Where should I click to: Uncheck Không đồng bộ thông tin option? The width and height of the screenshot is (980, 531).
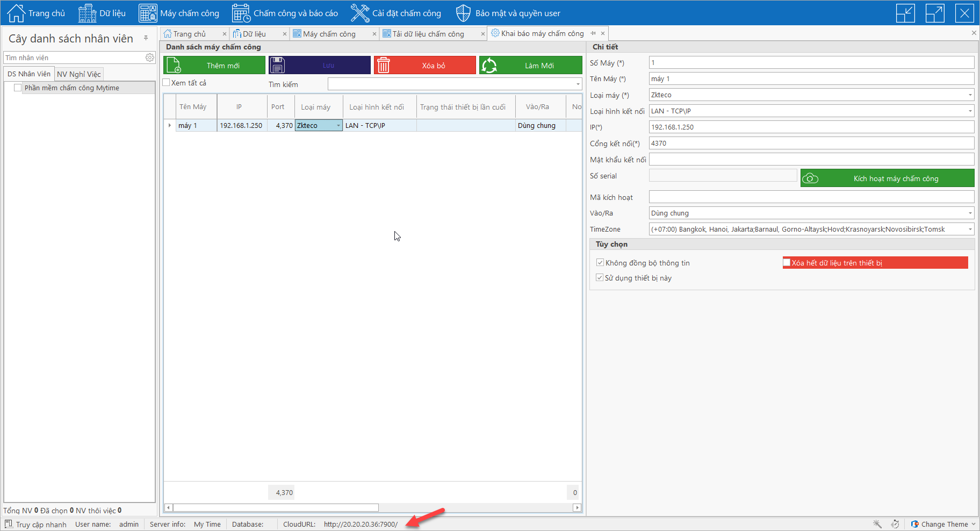pyautogui.click(x=600, y=263)
